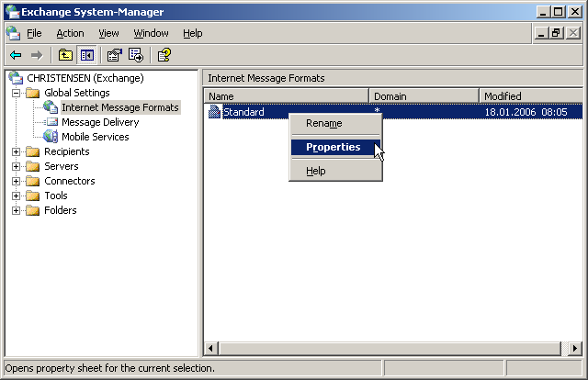Open the Window menu
This screenshot has width=588, height=380.
151,33
